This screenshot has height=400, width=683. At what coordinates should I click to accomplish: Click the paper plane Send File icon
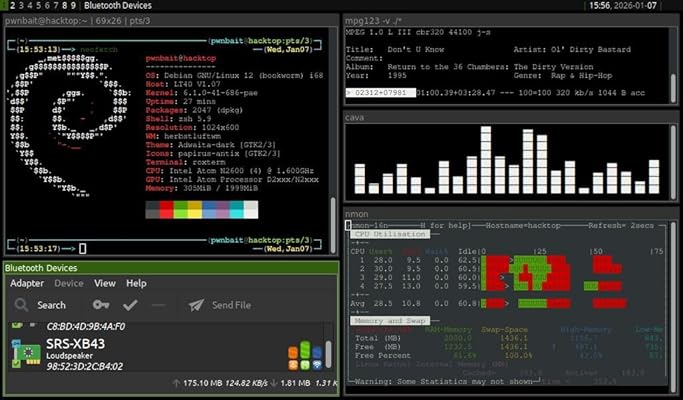tap(196, 305)
